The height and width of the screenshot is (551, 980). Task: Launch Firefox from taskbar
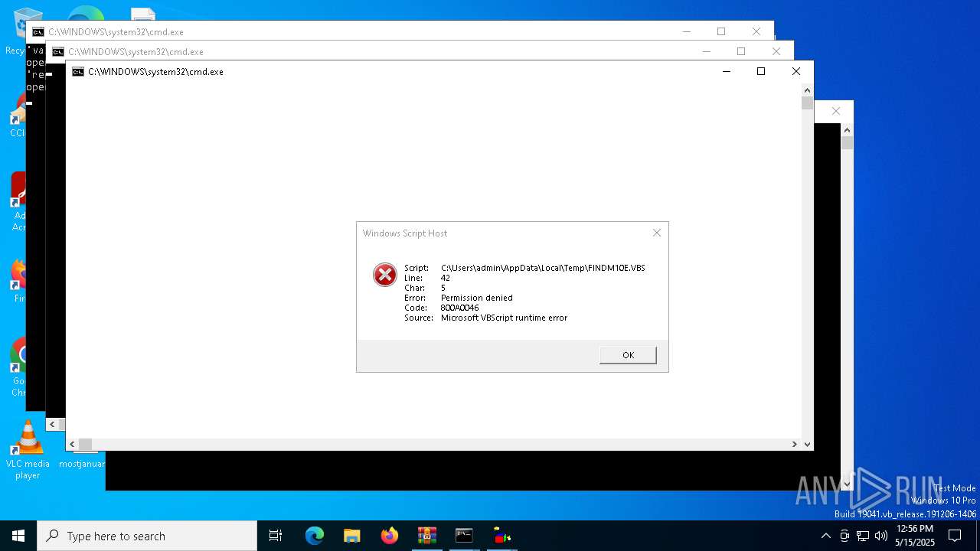tap(390, 536)
